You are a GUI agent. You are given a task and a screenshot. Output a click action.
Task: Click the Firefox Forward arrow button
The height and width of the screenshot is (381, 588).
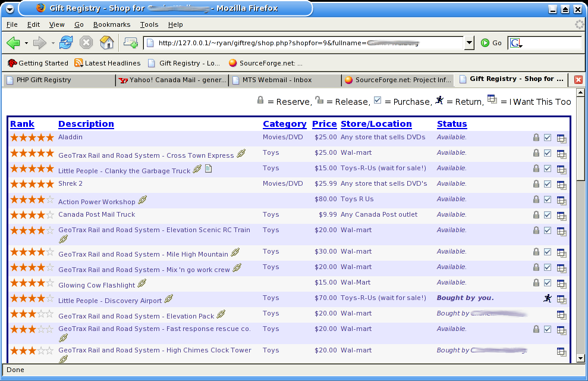40,43
